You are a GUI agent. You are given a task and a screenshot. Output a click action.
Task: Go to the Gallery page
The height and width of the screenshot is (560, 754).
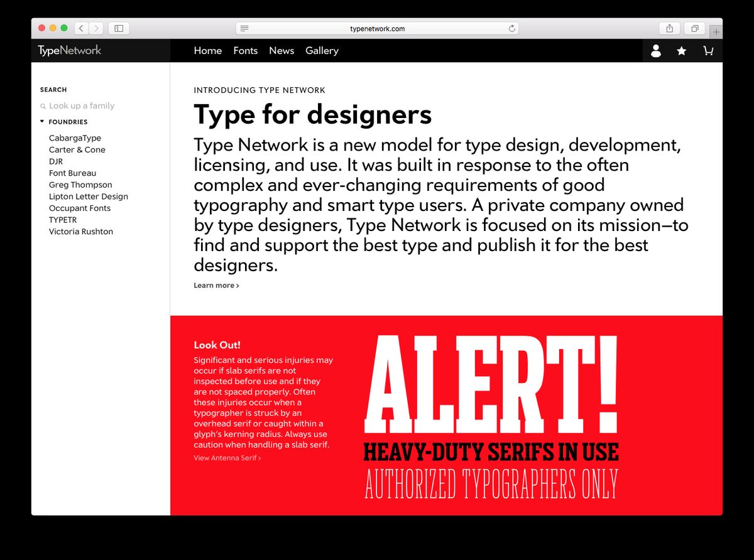pyautogui.click(x=322, y=51)
